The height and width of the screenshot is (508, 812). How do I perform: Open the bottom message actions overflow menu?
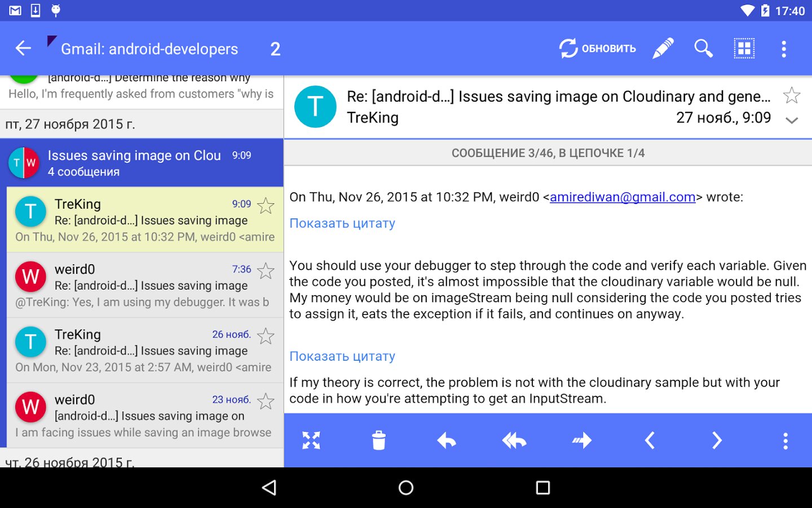point(785,440)
